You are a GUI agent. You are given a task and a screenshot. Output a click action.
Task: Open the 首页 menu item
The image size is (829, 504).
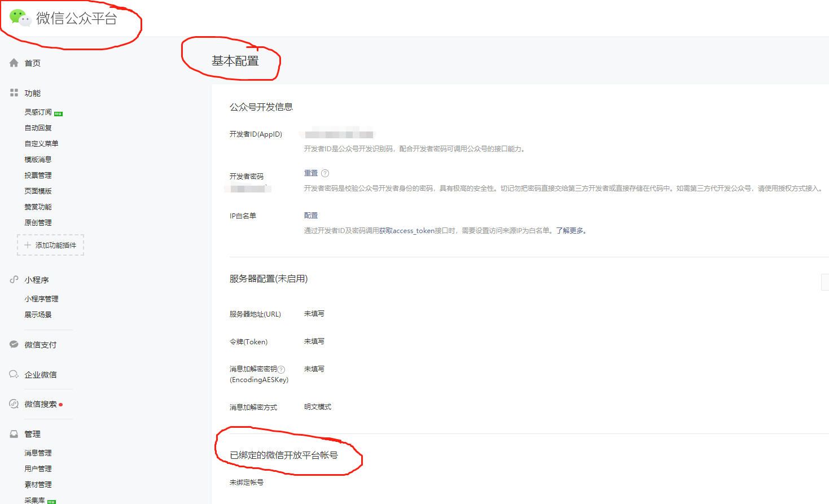33,63
